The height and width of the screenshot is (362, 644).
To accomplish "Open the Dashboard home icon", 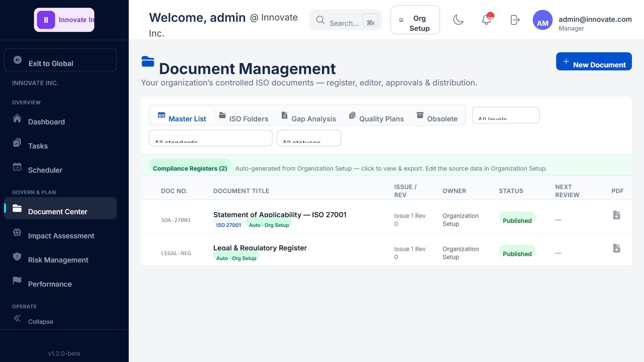I will pyautogui.click(x=17, y=118).
